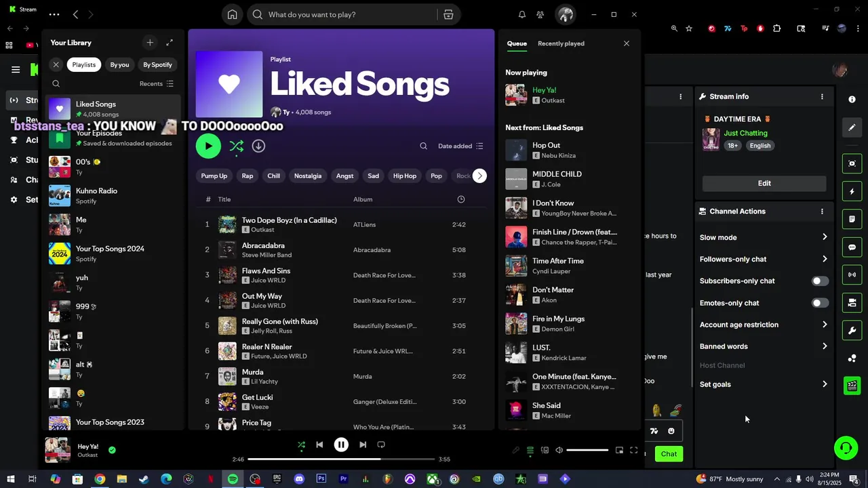Select the Pump Up filter chip

(214, 176)
